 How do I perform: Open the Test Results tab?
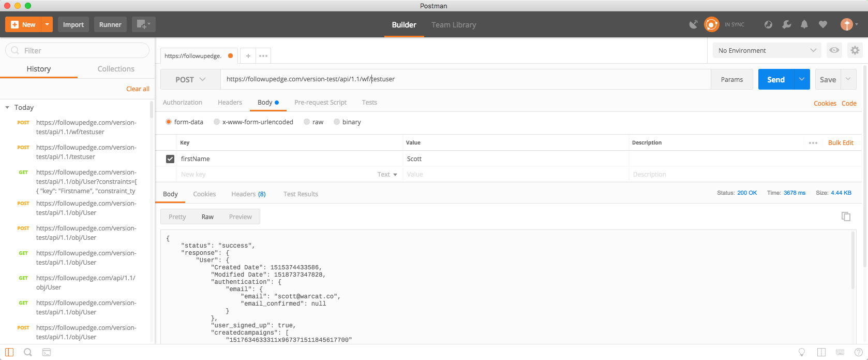pyautogui.click(x=301, y=194)
